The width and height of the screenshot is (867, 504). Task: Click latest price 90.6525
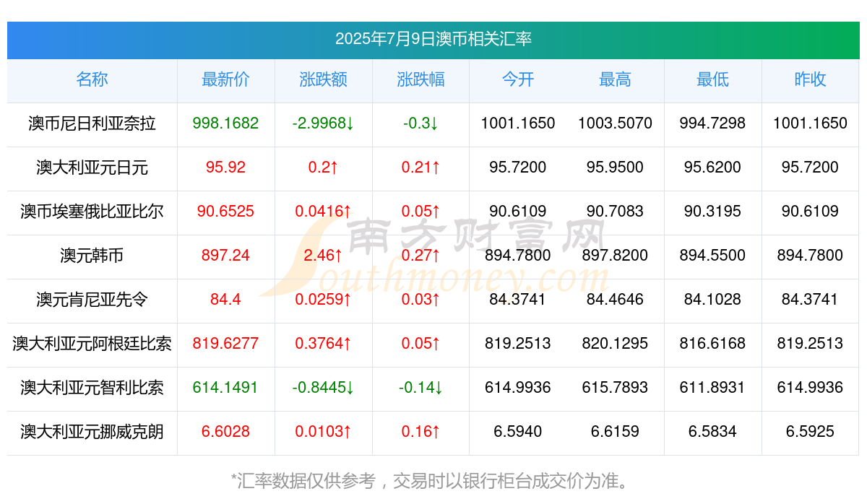(x=225, y=212)
